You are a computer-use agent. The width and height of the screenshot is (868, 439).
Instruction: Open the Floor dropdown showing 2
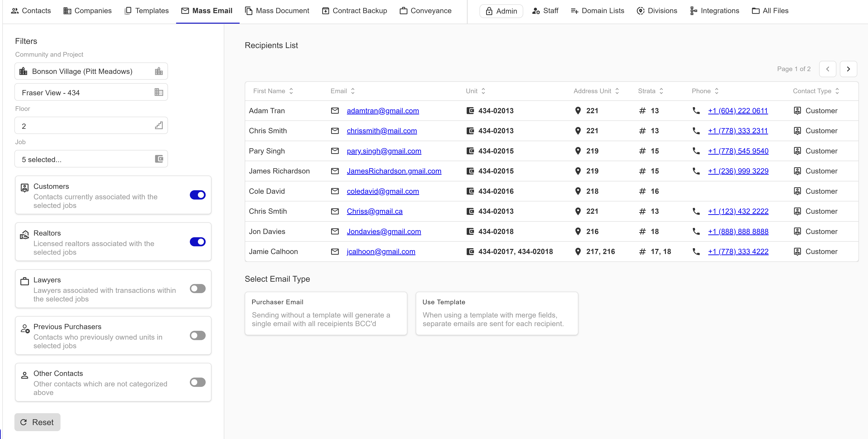tap(91, 126)
